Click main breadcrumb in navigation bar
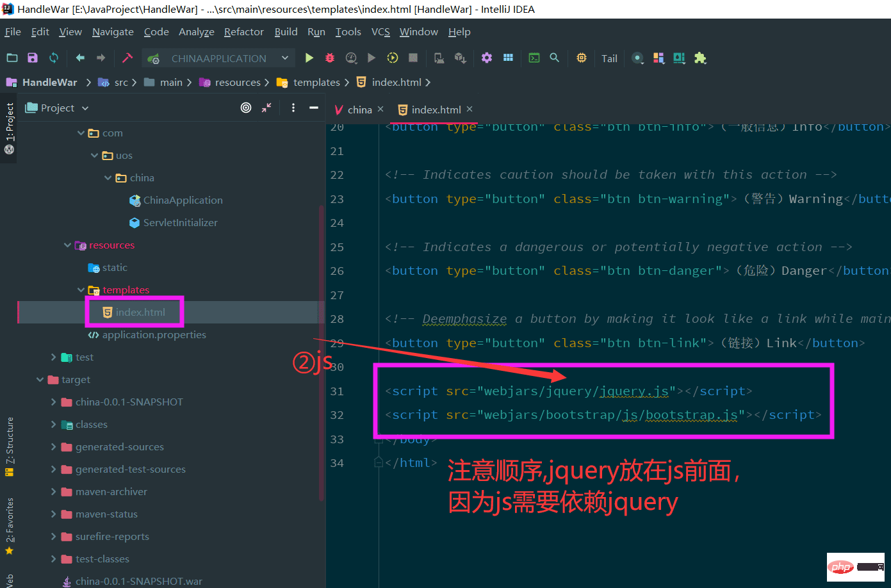Image resolution: width=891 pixels, height=588 pixels. tap(171, 82)
